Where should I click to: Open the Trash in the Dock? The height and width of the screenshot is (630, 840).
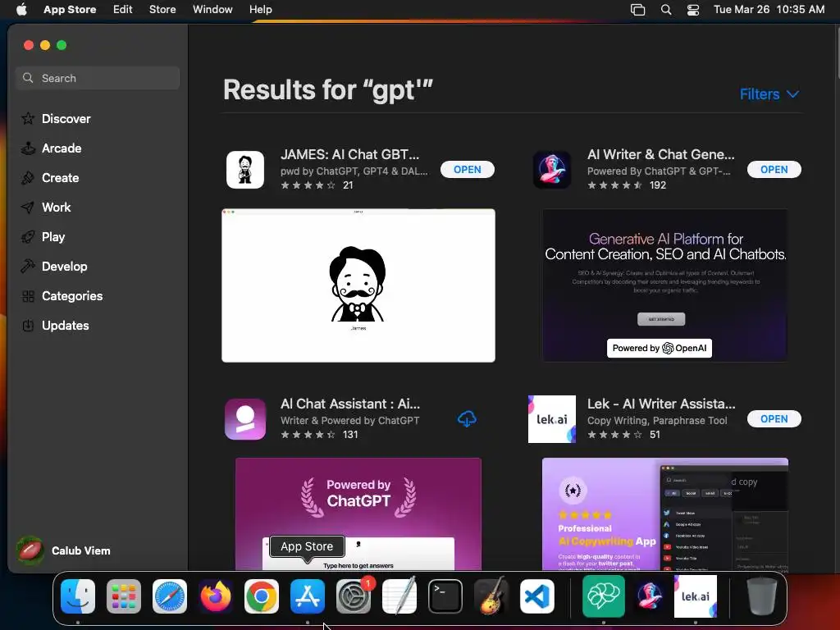[762, 596]
